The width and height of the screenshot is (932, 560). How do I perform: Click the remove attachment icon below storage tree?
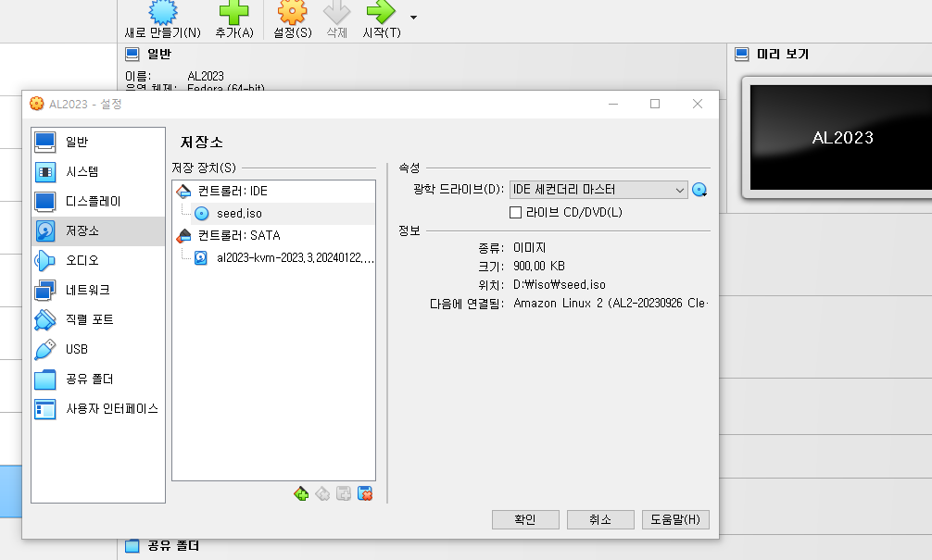tap(365, 494)
